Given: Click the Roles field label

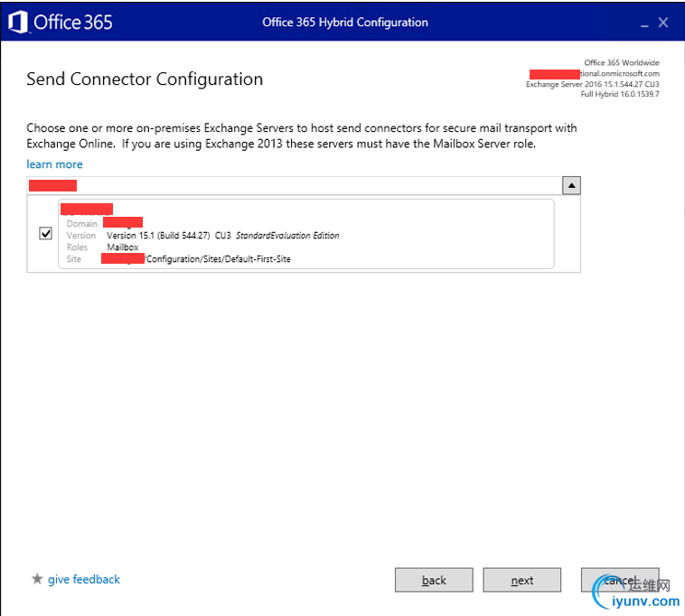Looking at the screenshot, I should click(77, 247).
